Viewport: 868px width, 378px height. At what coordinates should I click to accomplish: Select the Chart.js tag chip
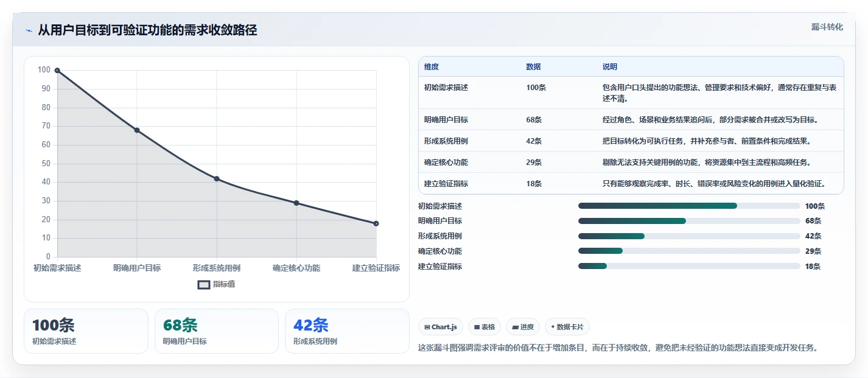[441, 327]
